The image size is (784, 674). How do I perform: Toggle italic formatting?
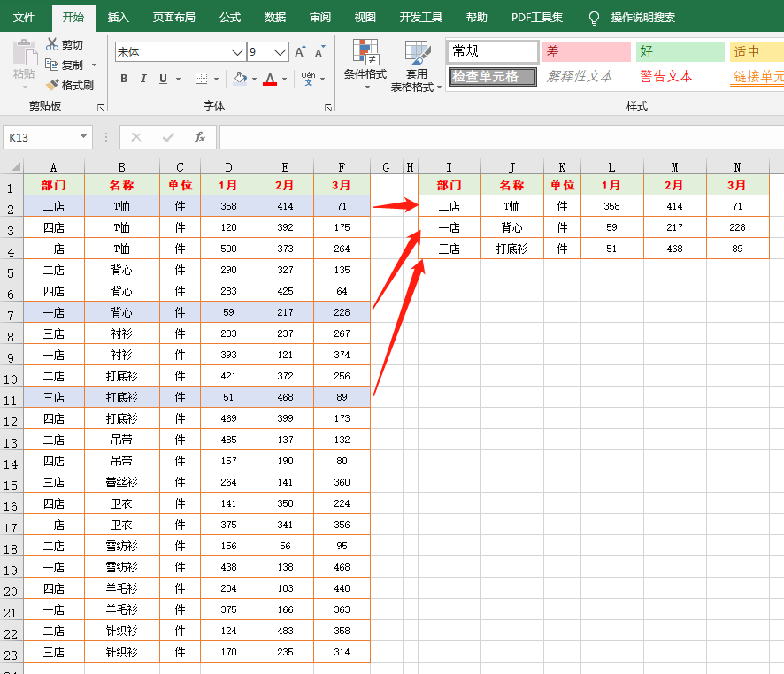click(143, 79)
